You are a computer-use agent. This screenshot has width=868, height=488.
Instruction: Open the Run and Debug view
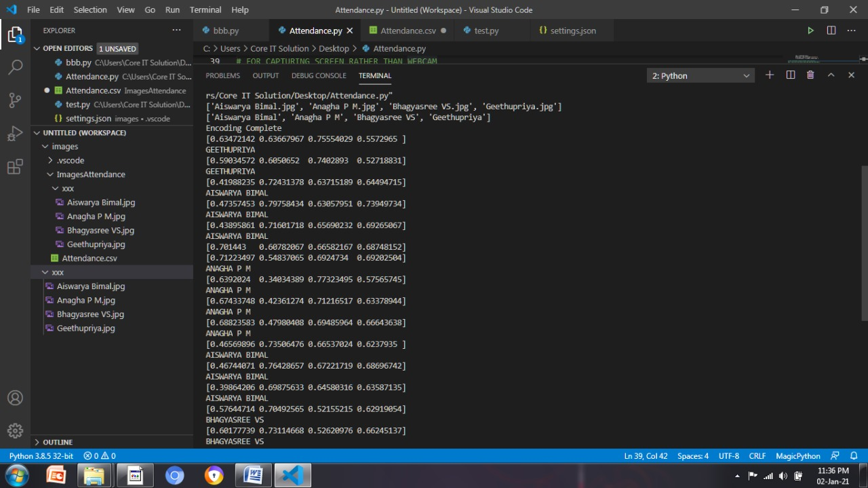(15, 134)
